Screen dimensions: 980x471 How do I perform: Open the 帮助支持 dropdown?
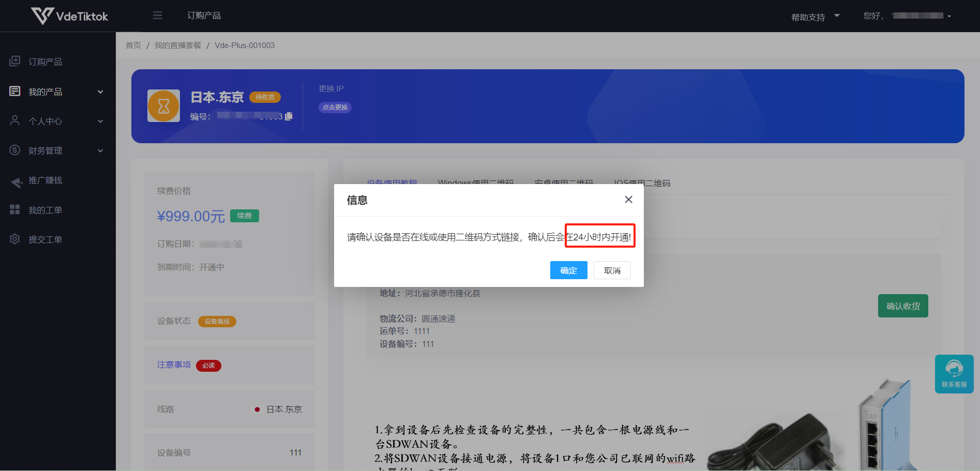815,17
